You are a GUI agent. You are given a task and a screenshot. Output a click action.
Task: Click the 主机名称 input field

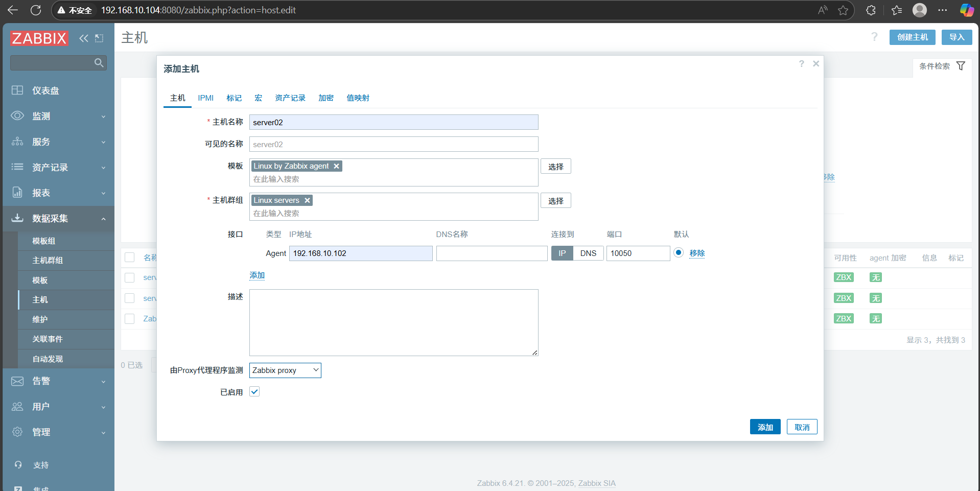point(394,122)
